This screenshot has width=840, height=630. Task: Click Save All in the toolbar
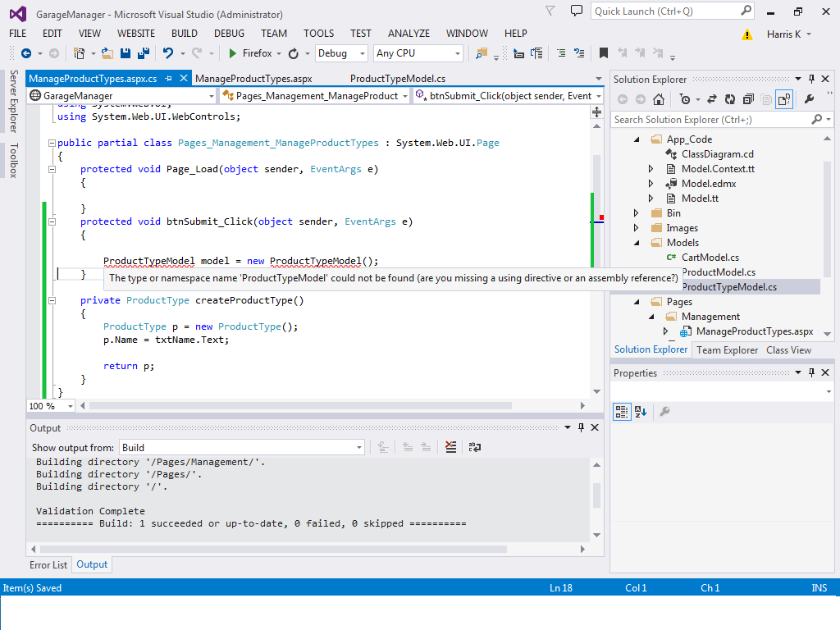coord(144,53)
